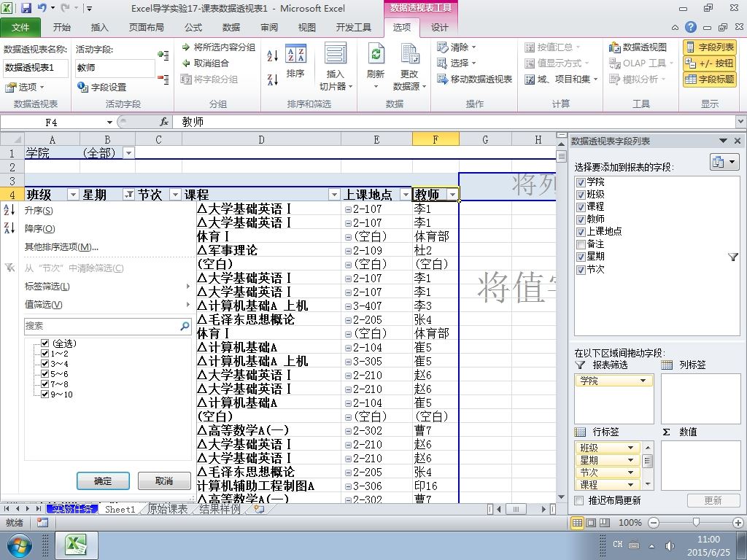747x560 pixels.
Task: Uncheck the 9～10 filter checkbox
Action: pyautogui.click(x=44, y=394)
